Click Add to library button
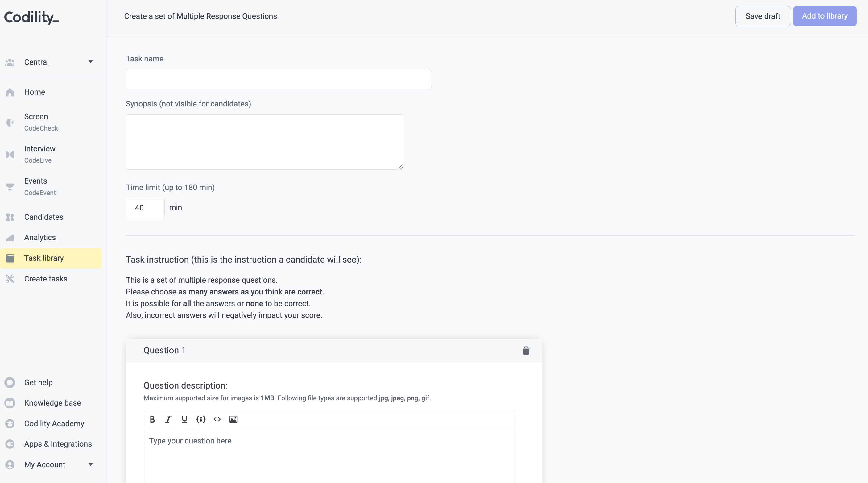 tap(825, 16)
